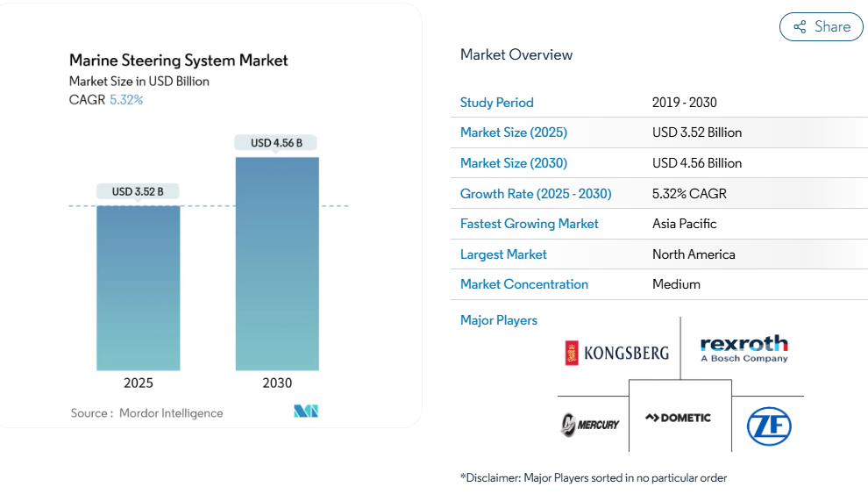Click the Fastest Growing Market label
Viewport: 868px width, 494px height.
pyautogui.click(x=529, y=224)
